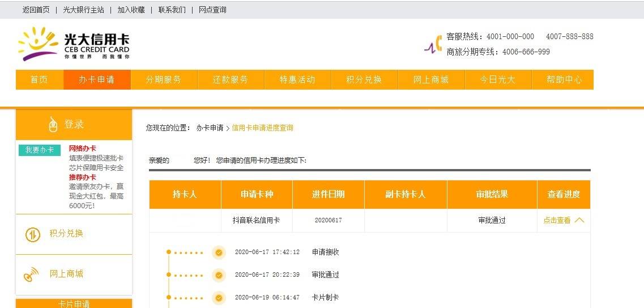Click the 积分兑换 sidebar circular icon
644x308 pixels.
(x=33, y=234)
